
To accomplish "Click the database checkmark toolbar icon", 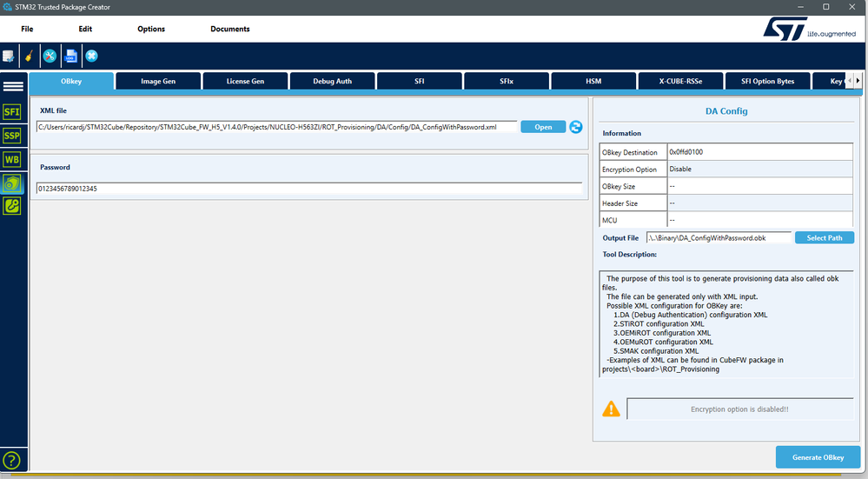I will tap(9, 56).
